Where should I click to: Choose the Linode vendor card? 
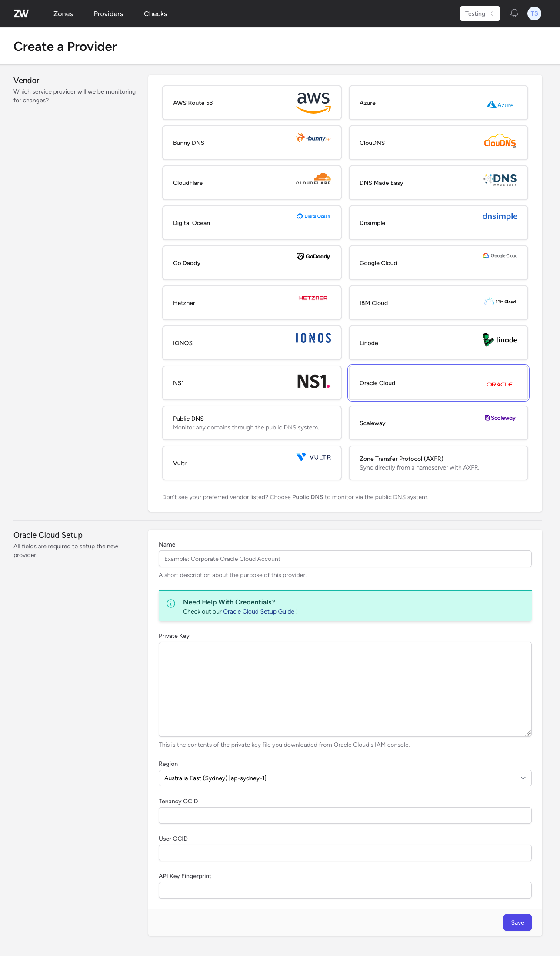[438, 343]
